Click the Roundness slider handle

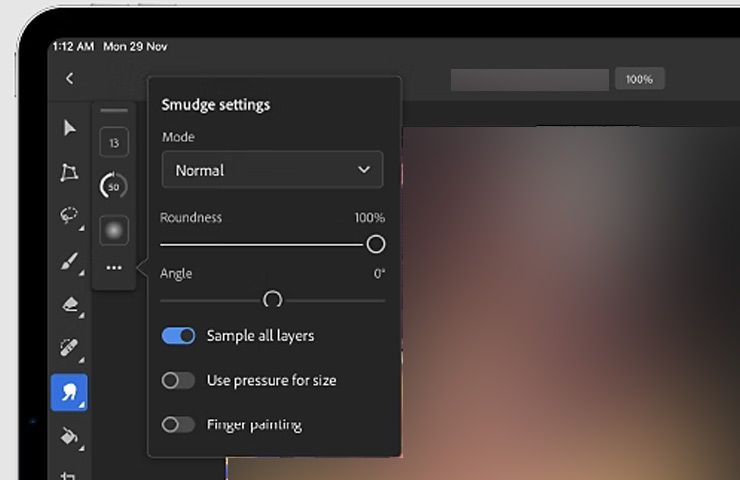(x=375, y=244)
